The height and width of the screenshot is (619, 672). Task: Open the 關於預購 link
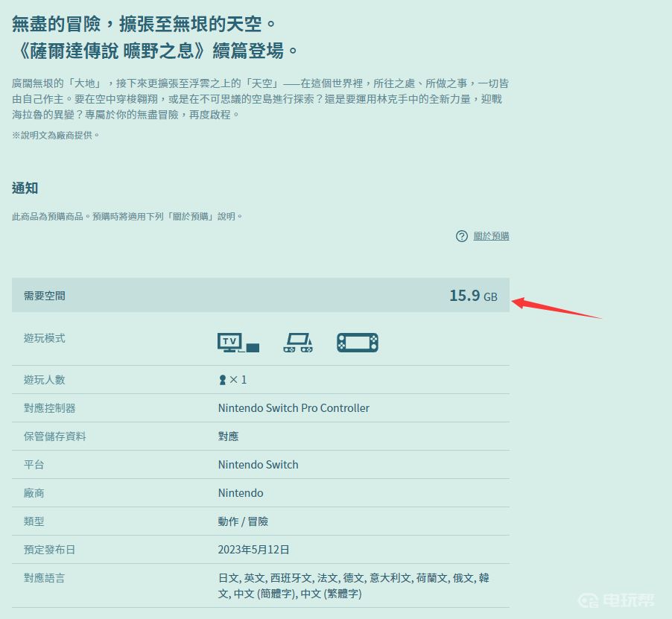[x=491, y=236]
